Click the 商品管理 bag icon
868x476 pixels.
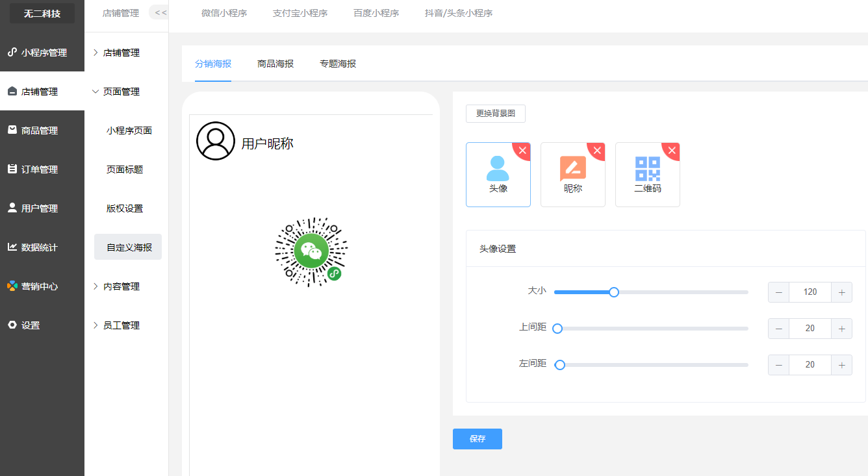coord(12,130)
